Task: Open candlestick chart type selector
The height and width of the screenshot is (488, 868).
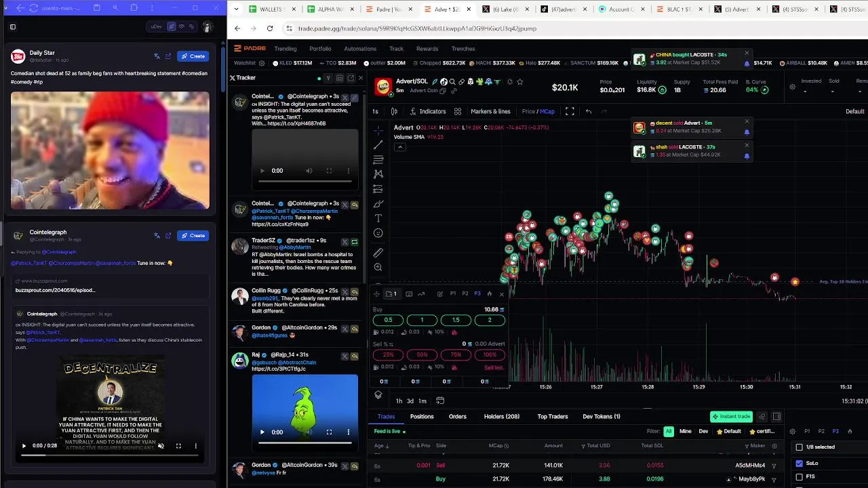Action: pyautogui.click(x=394, y=111)
